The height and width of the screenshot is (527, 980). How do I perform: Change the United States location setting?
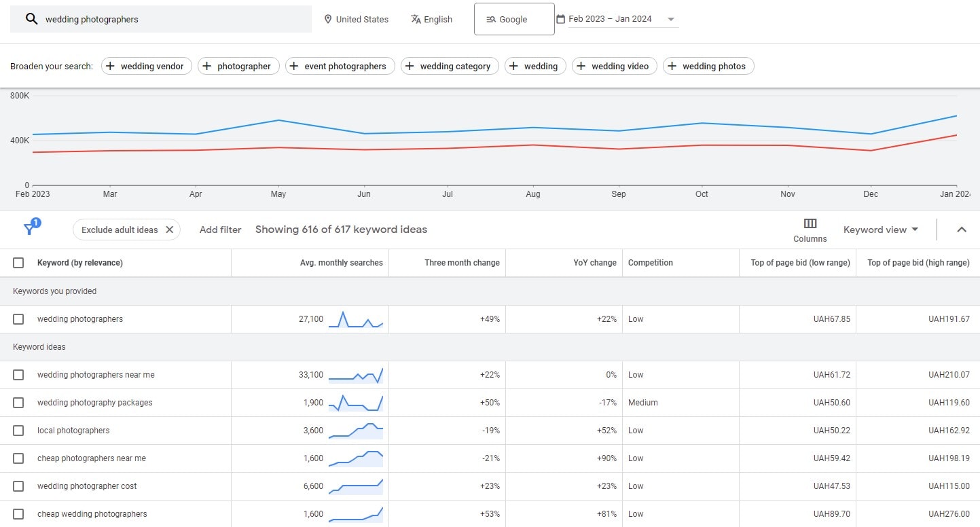pyautogui.click(x=357, y=19)
